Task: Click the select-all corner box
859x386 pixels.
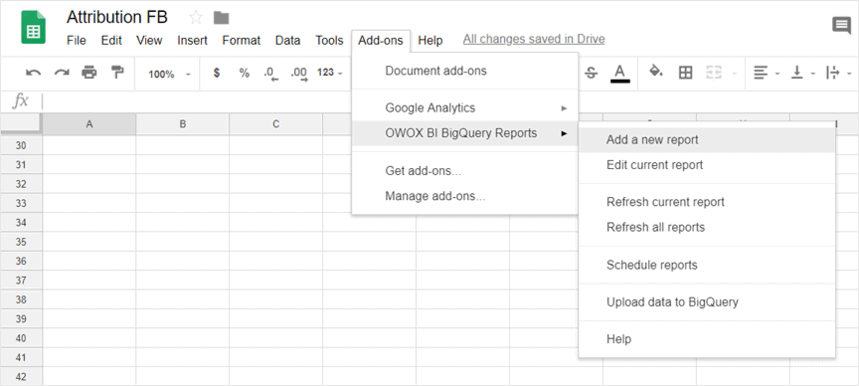Action: [x=21, y=124]
